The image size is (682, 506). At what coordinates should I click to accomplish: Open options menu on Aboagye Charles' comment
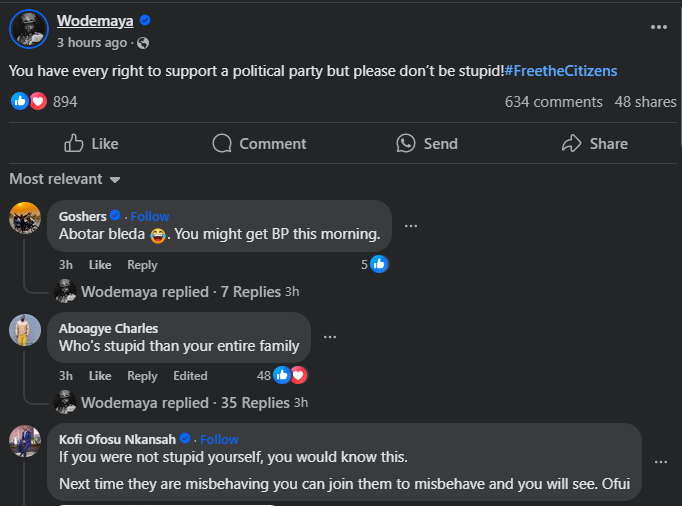click(330, 337)
